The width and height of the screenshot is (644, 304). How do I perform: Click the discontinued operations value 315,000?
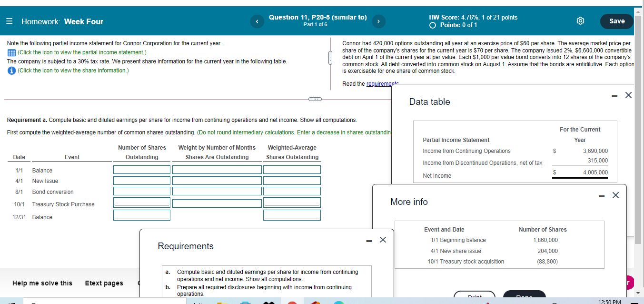coord(598,161)
